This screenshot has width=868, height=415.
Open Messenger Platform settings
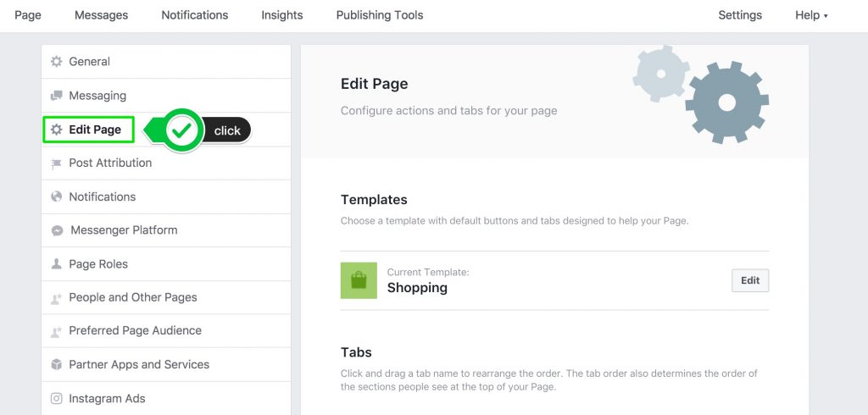pyautogui.click(x=166, y=230)
